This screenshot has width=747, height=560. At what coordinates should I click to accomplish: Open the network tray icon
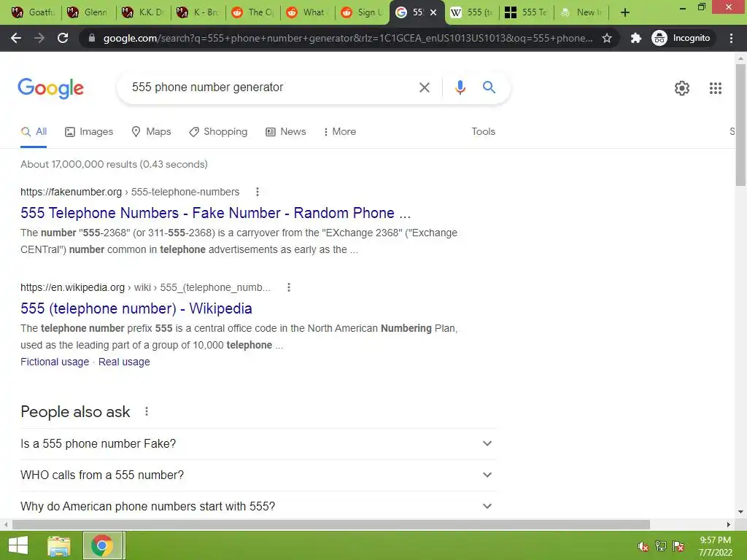661,546
